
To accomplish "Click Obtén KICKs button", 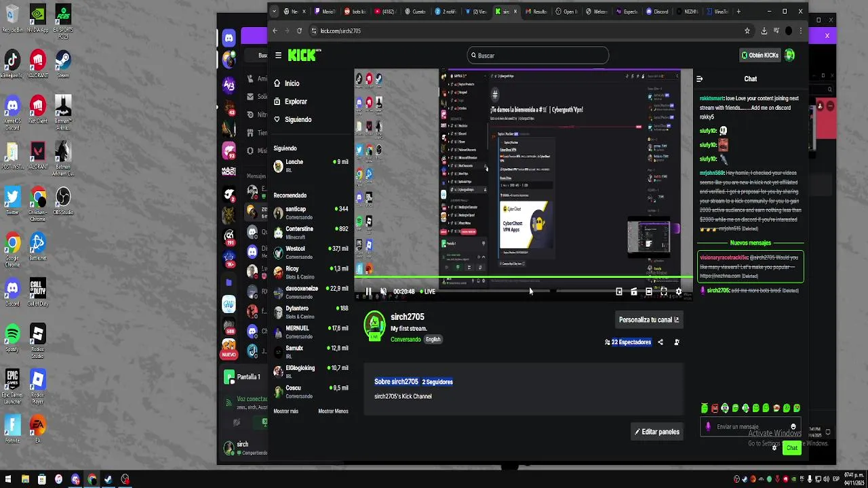I will click(760, 56).
